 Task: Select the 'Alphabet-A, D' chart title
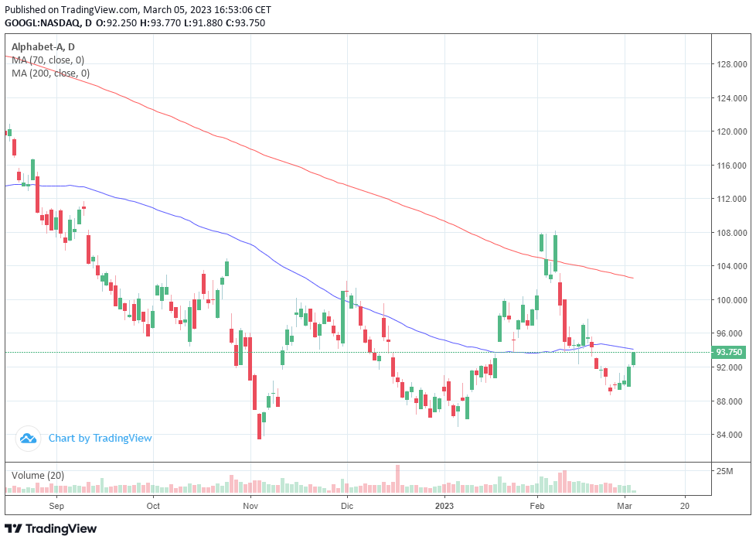[43, 47]
